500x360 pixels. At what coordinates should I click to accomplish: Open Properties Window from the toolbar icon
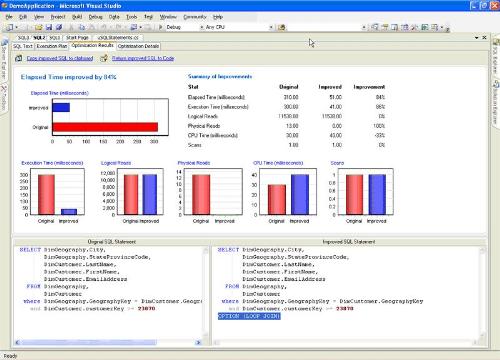[385, 27]
